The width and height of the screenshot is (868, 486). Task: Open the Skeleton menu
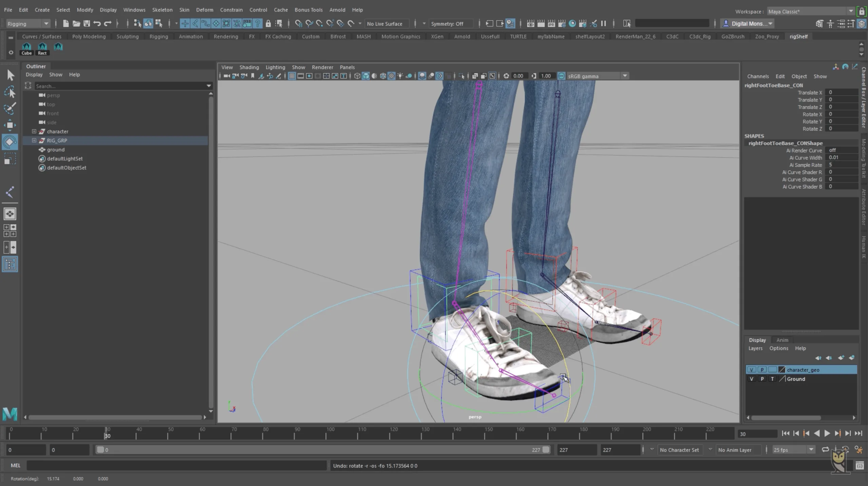[162, 10]
